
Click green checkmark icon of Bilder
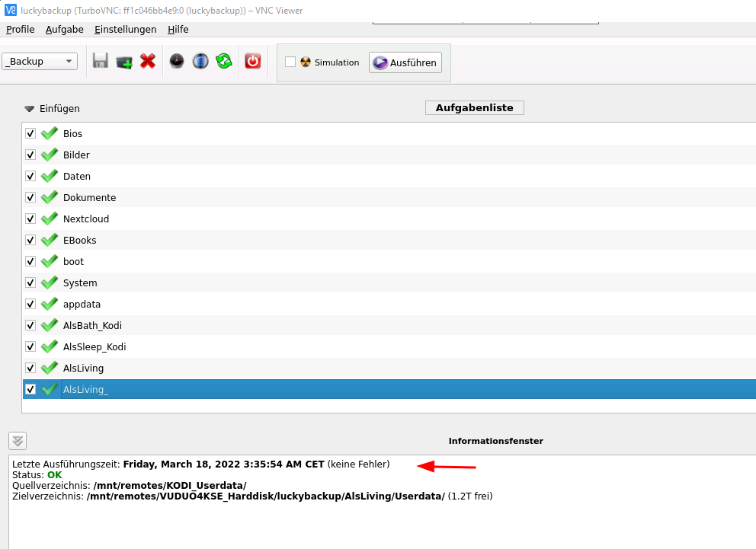point(50,155)
